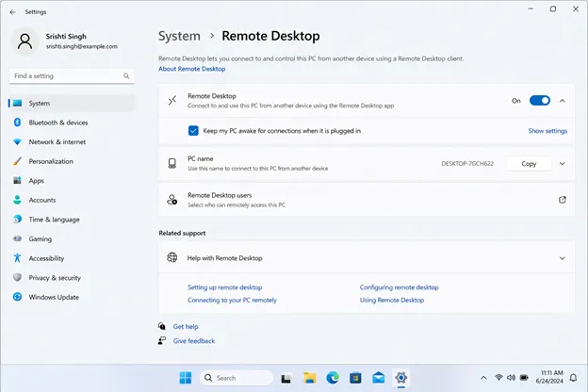Click Show settings link
588x392 pixels.
[547, 131]
